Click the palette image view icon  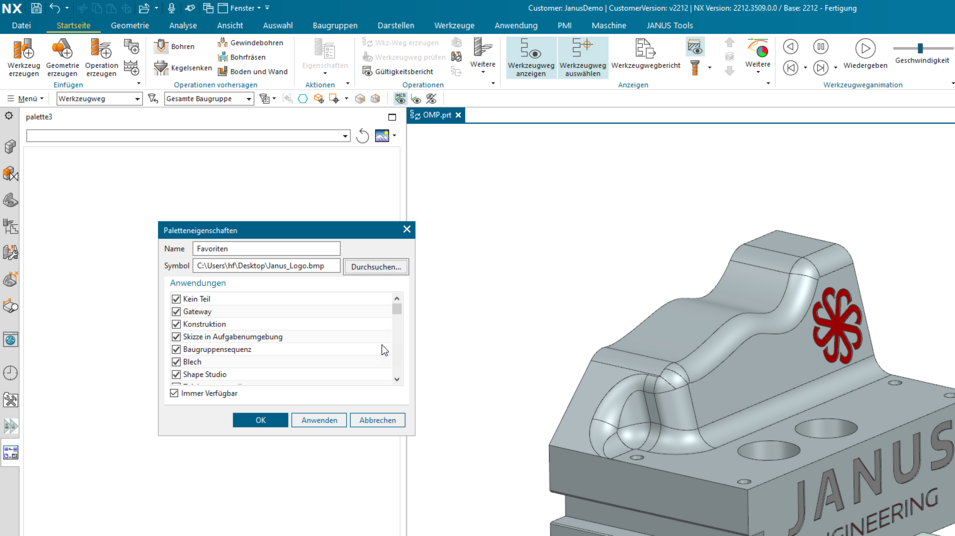(x=382, y=136)
